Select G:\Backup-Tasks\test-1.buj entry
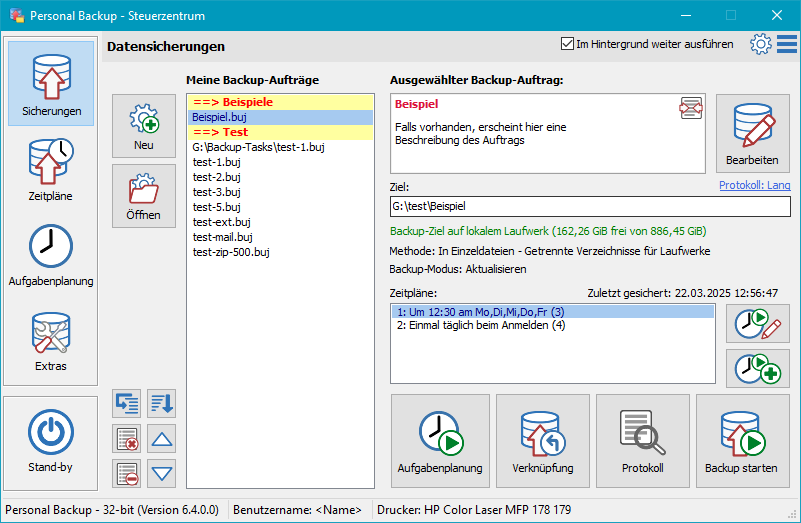This screenshot has width=801, height=523. (280, 147)
